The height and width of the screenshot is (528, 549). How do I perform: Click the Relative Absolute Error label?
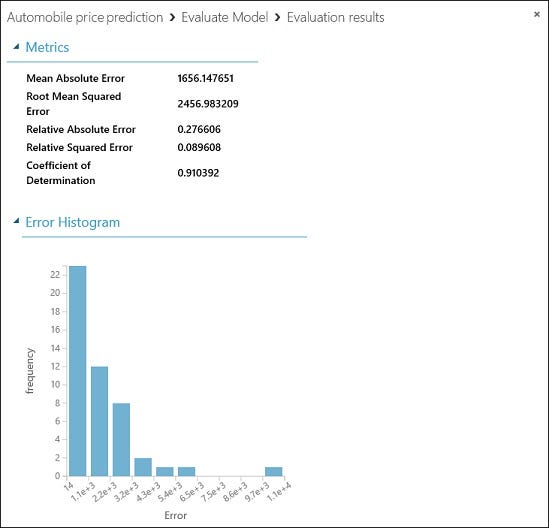[81, 129]
